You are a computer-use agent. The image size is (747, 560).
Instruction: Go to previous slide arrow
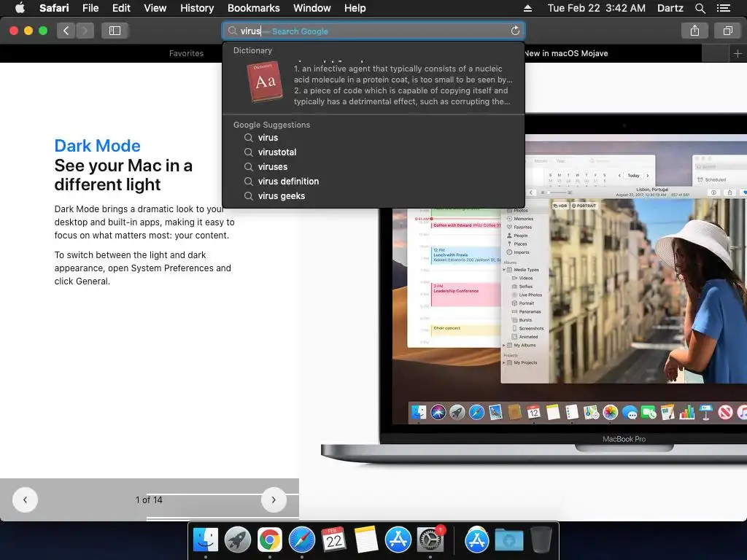click(26, 499)
